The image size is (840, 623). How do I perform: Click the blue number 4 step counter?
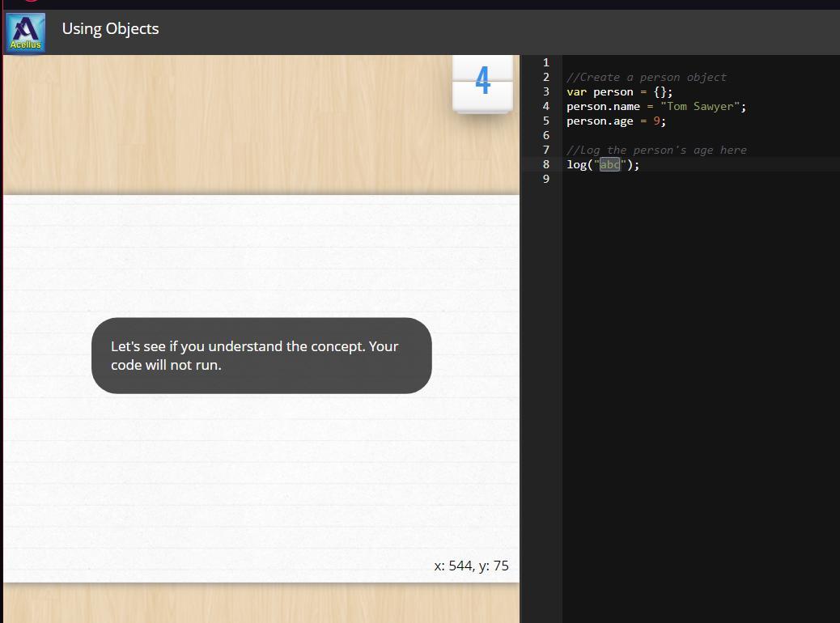[482, 80]
